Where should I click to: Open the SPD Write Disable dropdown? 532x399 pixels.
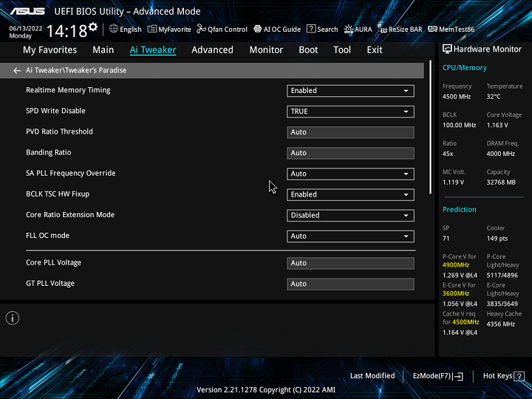coord(350,112)
